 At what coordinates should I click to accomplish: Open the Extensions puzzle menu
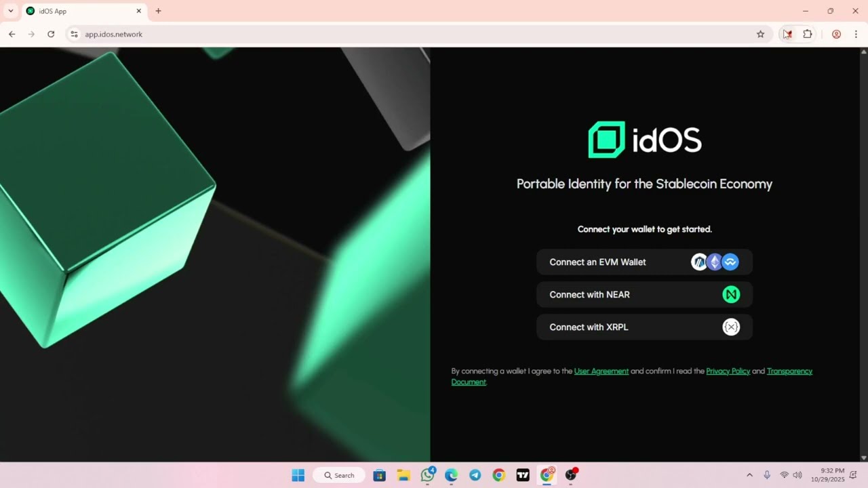808,34
